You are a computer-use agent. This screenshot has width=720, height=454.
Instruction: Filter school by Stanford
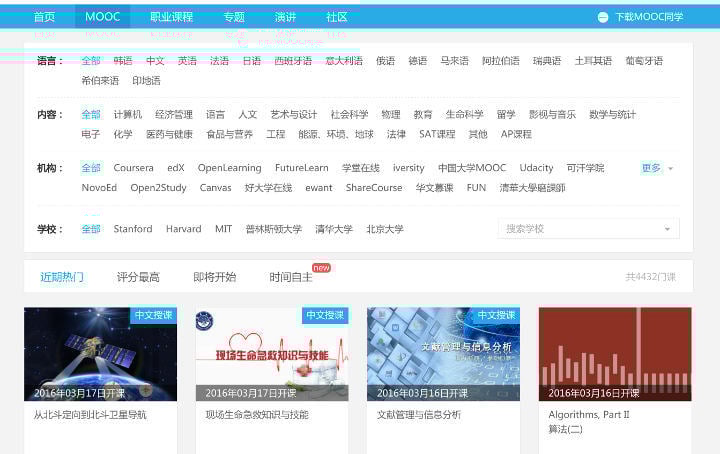pyautogui.click(x=133, y=229)
